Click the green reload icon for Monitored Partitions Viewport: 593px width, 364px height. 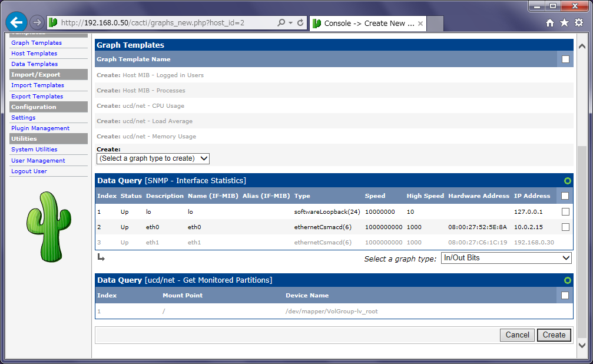click(567, 280)
